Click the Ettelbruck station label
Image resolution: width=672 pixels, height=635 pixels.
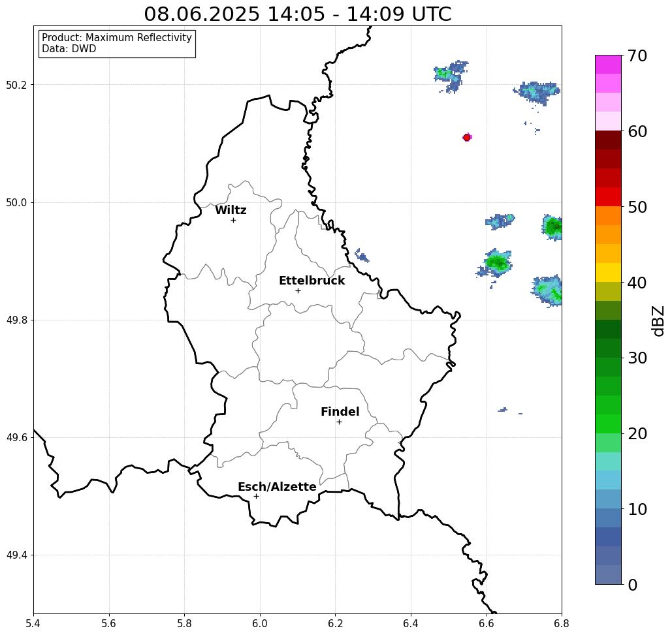(x=312, y=281)
